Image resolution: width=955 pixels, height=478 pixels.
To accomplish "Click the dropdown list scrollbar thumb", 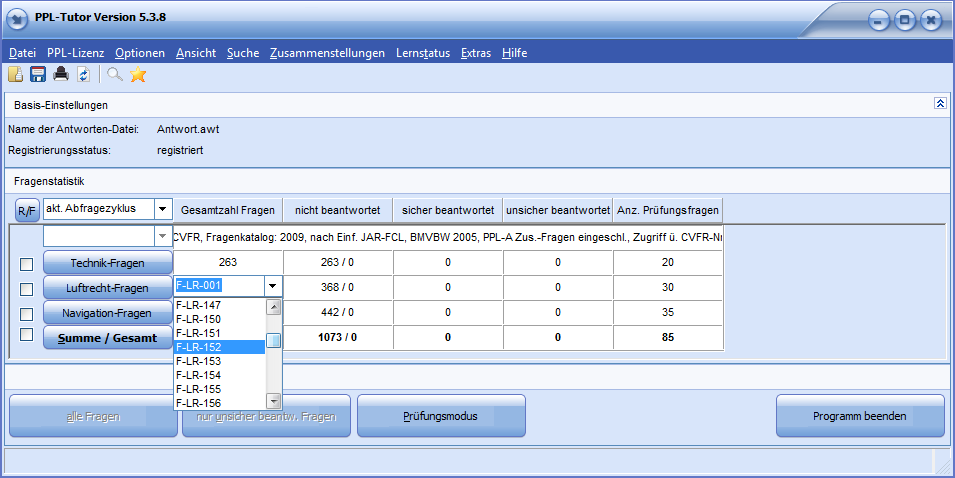I will point(273,340).
